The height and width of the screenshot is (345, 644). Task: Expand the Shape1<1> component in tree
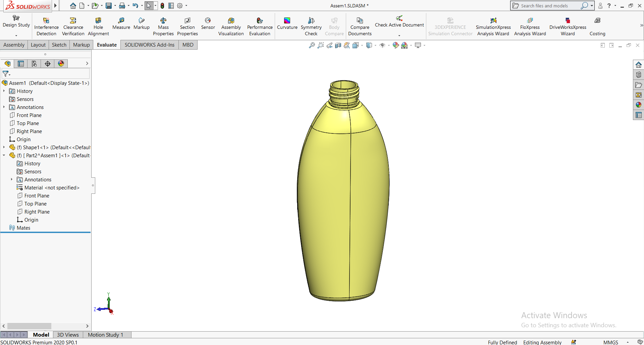(4, 147)
